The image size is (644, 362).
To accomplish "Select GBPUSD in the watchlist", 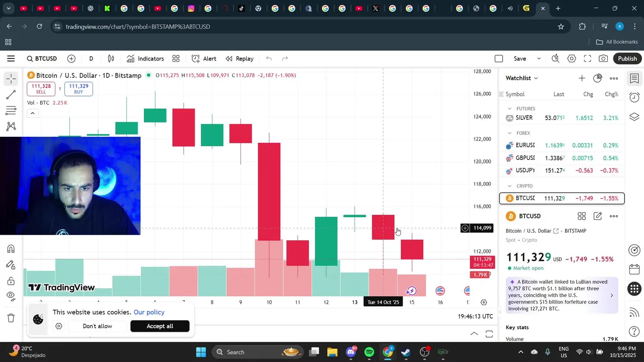I will [562, 158].
